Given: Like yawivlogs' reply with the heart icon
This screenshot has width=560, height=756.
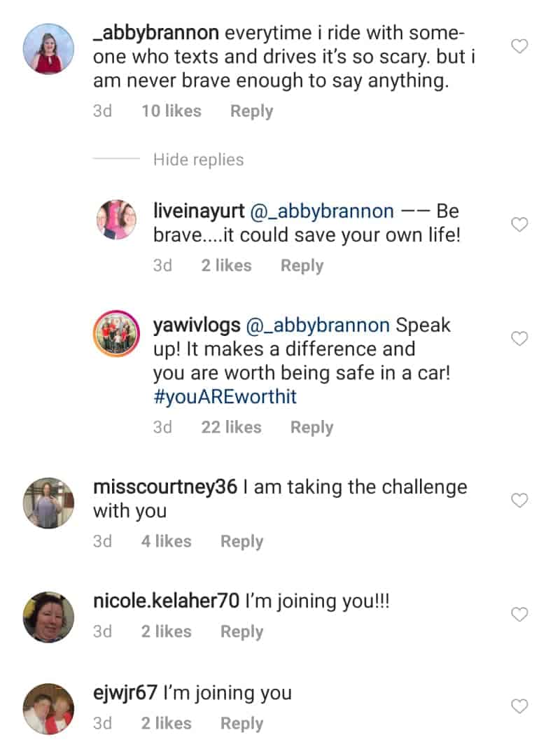Looking at the screenshot, I should click(x=519, y=339).
